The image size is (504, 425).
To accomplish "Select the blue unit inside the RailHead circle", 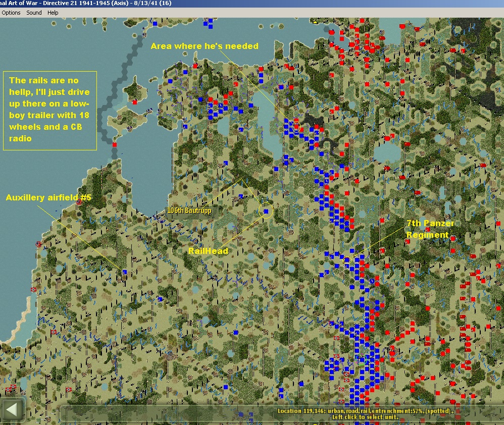I will (x=266, y=211).
